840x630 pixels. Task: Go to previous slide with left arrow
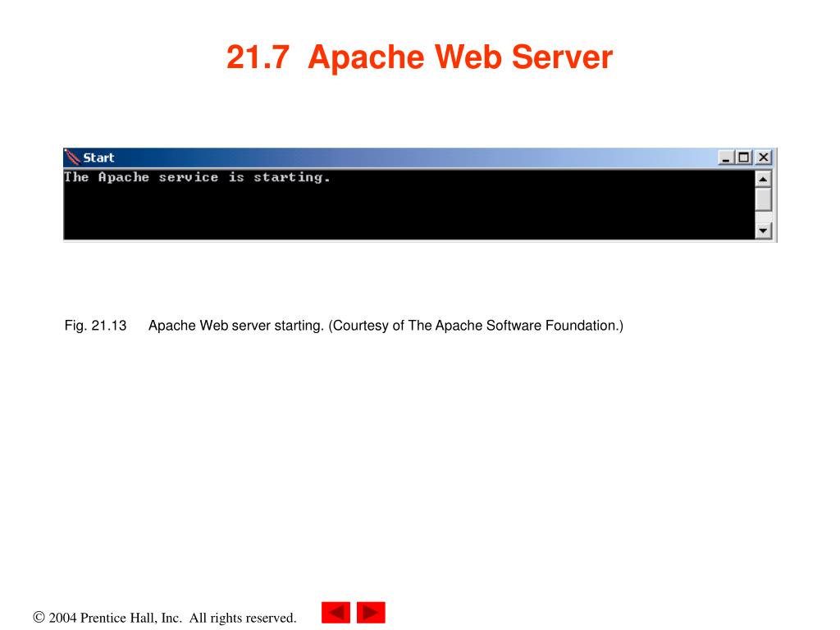[x=336, y=612]
